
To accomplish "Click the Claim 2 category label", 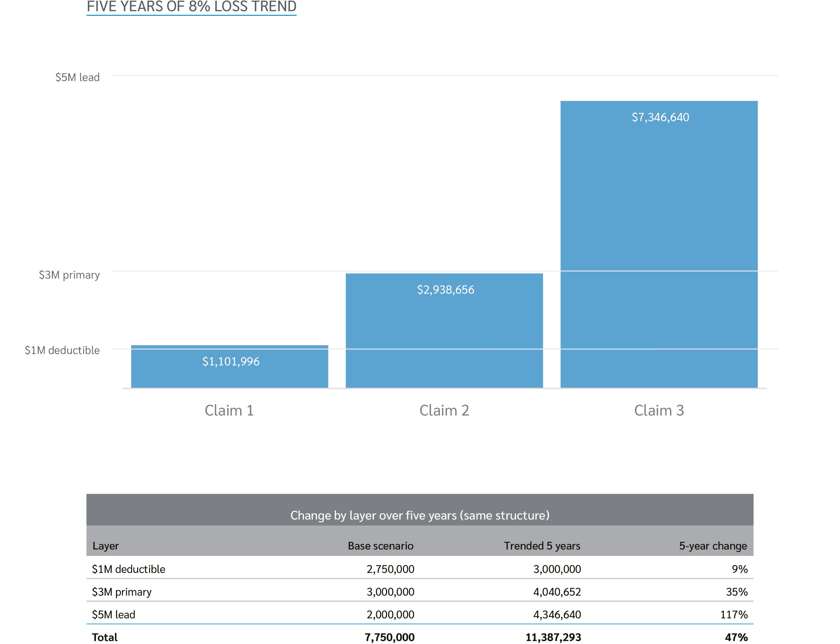I will pos(444,411).
